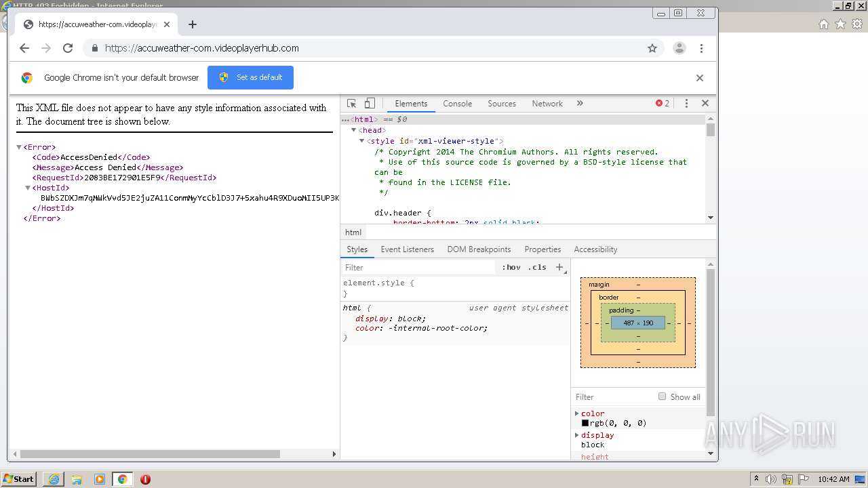Open Internet Explorer's tools gear

pyautogui.click(x=856, y=24)
